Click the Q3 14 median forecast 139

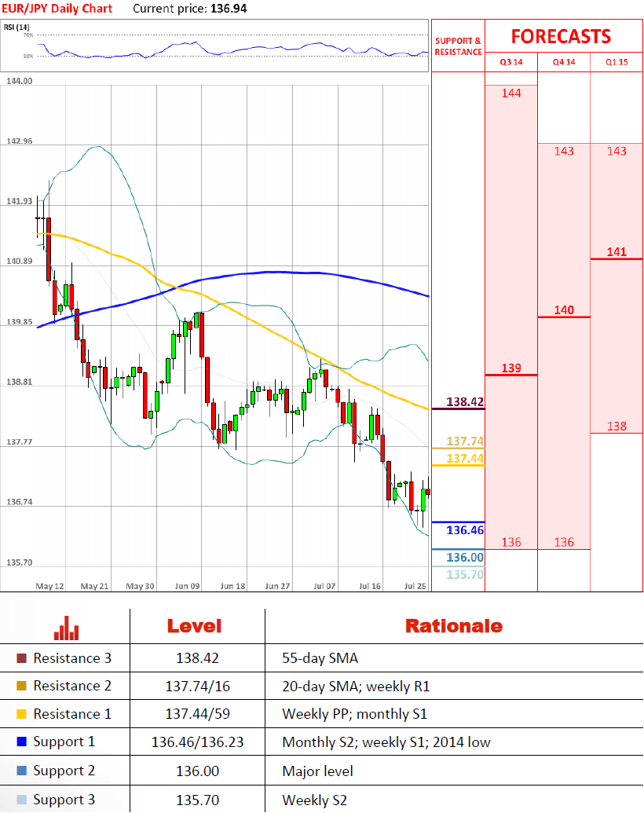pyautogui.click(x=511, y=368)
